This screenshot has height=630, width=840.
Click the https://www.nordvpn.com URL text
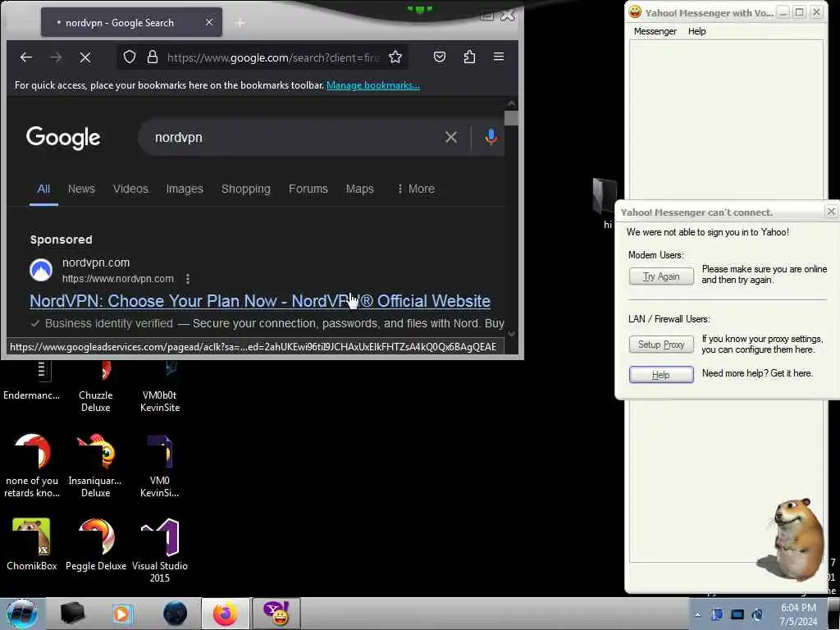tap(118, 279)
